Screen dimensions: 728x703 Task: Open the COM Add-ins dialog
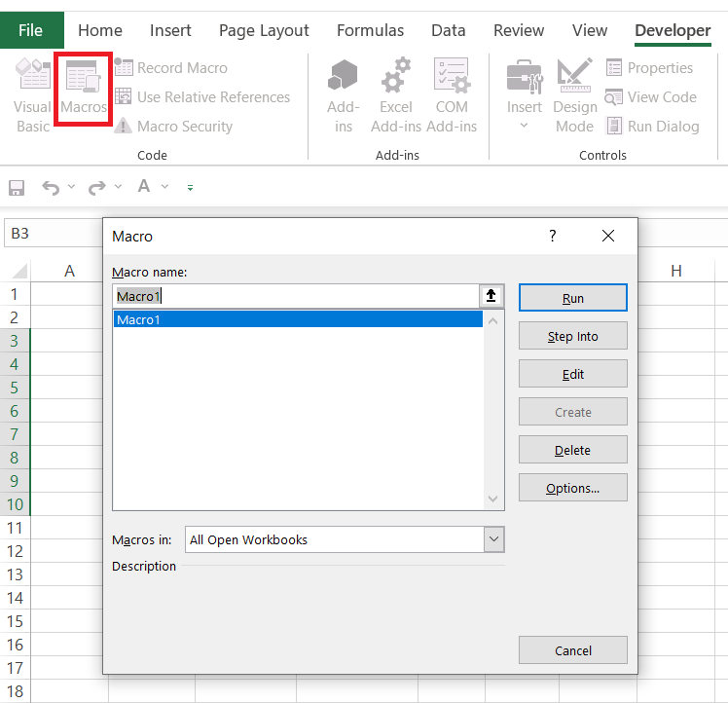452,95
